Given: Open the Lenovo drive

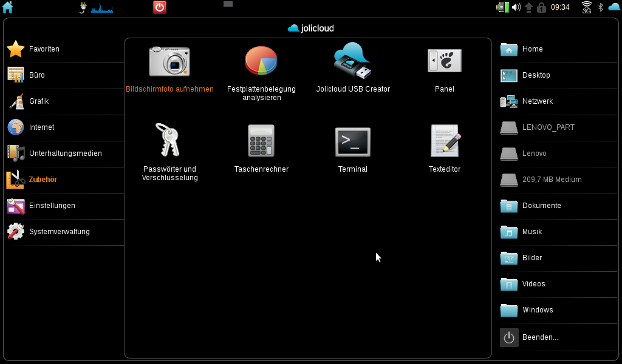Looking at the screenshot, I should 558,153.
